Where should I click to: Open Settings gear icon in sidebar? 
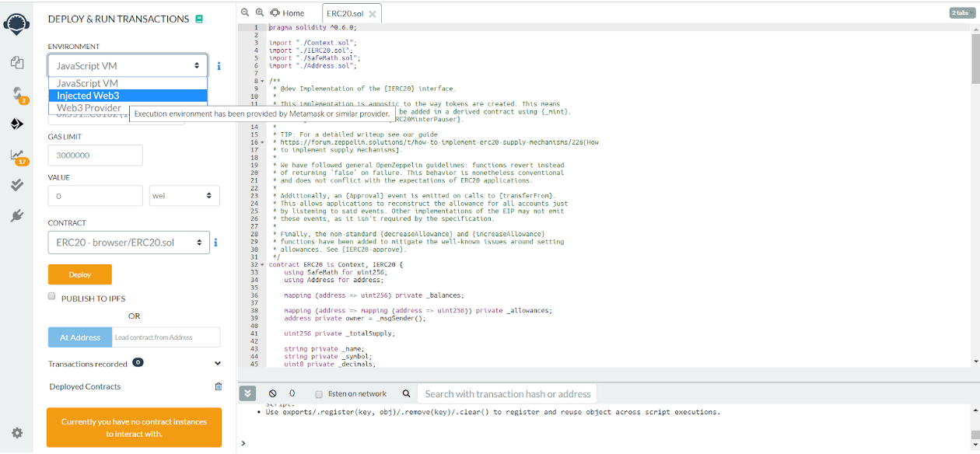[x=16, y=433]
